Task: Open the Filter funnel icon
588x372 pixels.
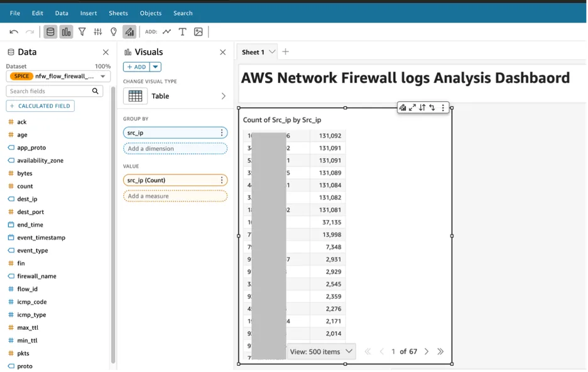Action: 82,32
